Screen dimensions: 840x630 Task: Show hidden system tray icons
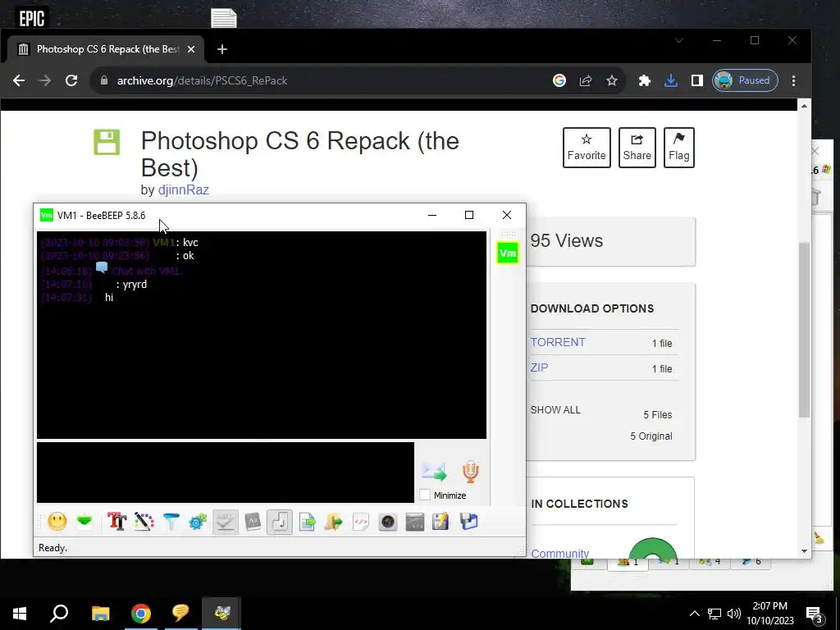coord(694,614)
